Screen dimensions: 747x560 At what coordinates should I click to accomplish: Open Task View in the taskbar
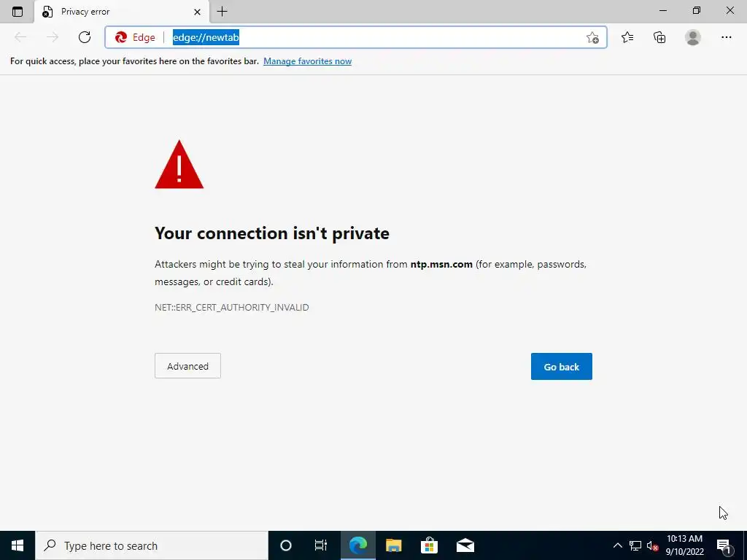tap(321, 545)
